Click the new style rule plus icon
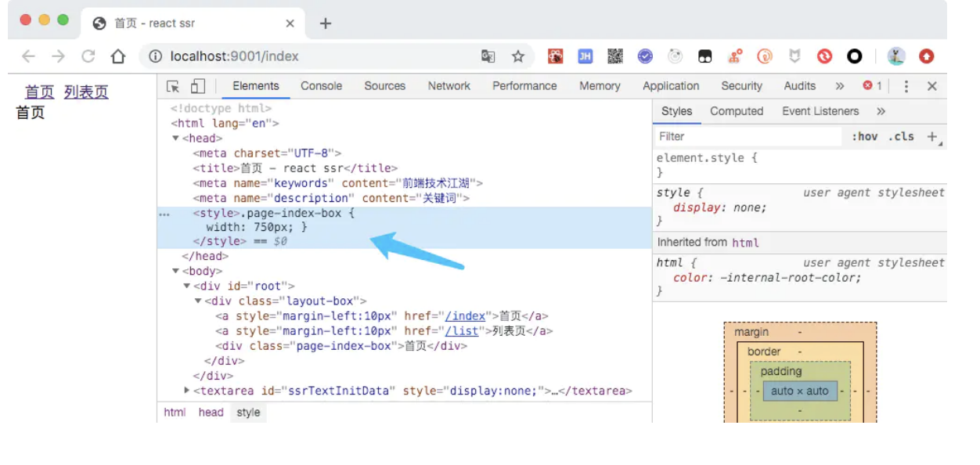 click(x=932, y=136)
